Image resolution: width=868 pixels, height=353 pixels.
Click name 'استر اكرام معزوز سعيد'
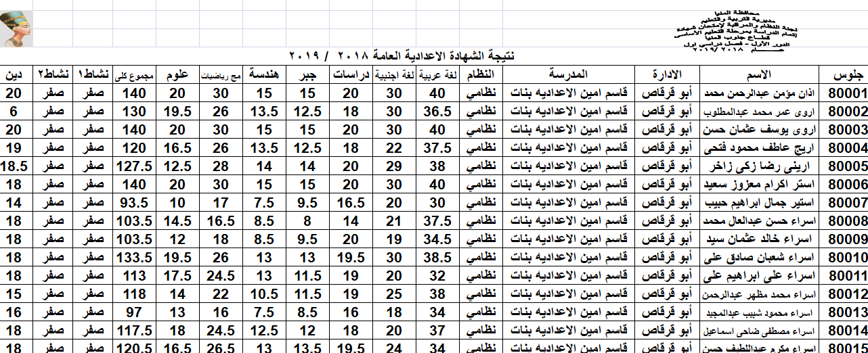pos(758,184)
